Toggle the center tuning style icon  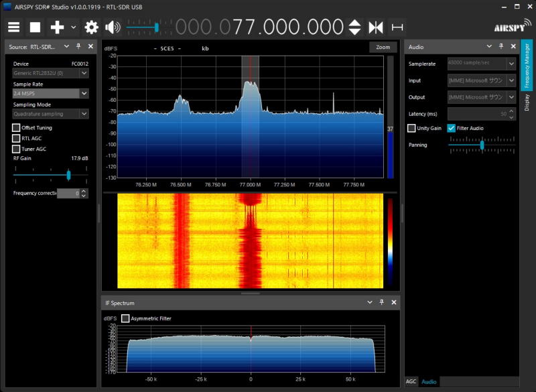(376, 27)
